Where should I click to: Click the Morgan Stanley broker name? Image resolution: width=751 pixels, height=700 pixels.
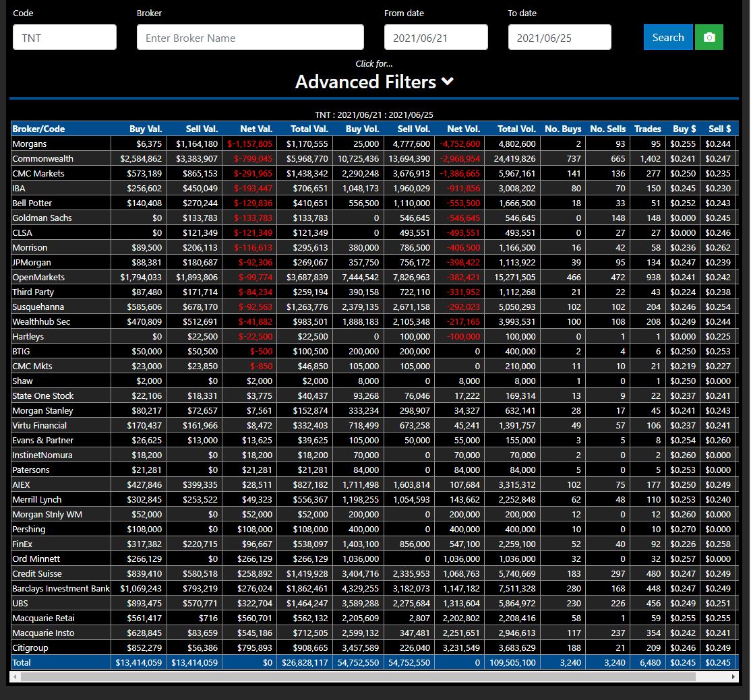point(42,411)
